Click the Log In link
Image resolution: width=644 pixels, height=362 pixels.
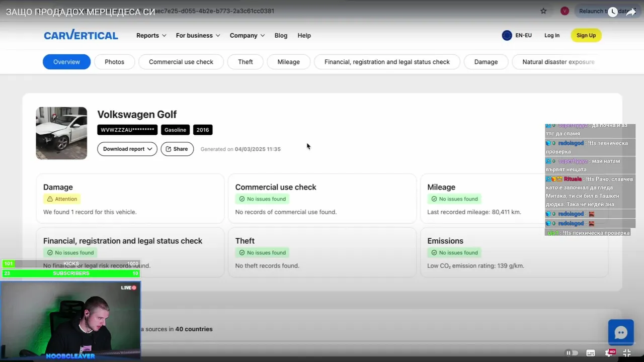pos(552,35)
